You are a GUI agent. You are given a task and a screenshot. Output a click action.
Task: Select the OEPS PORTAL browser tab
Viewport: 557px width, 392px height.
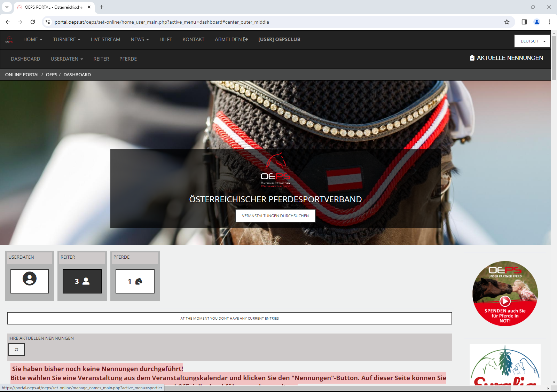click(x=54, y=7)
